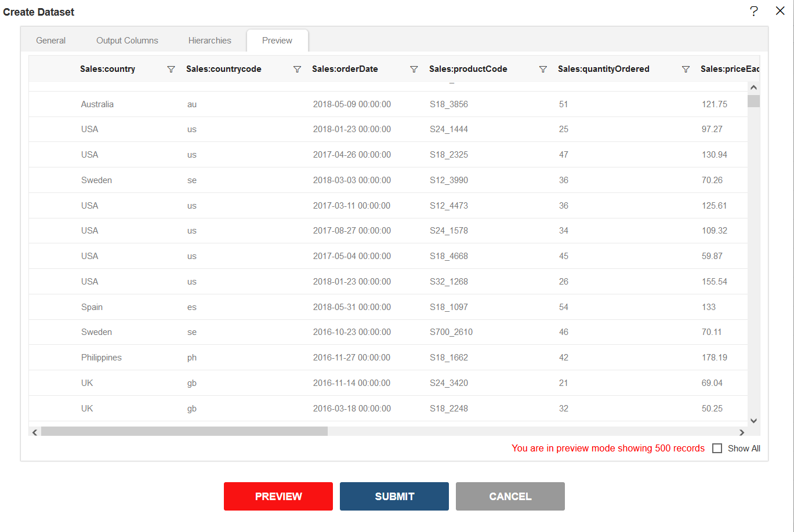Viewport: 794px width, 532px height.
Task: Select product code S18_3856
Action: point(449,104)
